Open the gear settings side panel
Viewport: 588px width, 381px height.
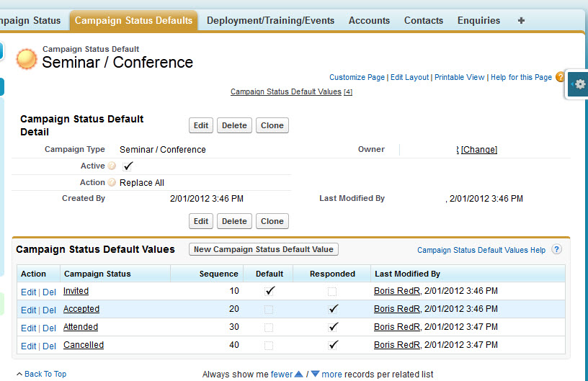[579, 84]
